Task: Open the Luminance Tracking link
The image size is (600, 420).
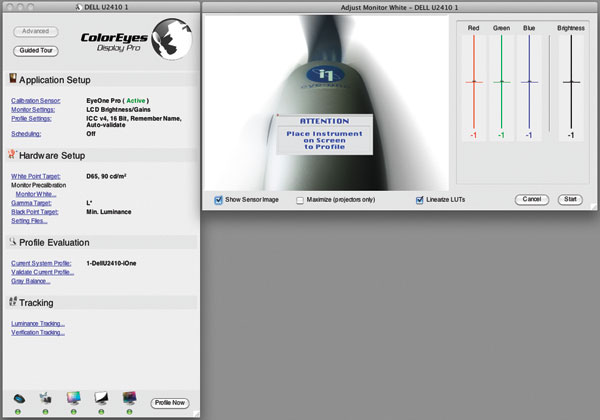Action: click(x=38, y=324)
